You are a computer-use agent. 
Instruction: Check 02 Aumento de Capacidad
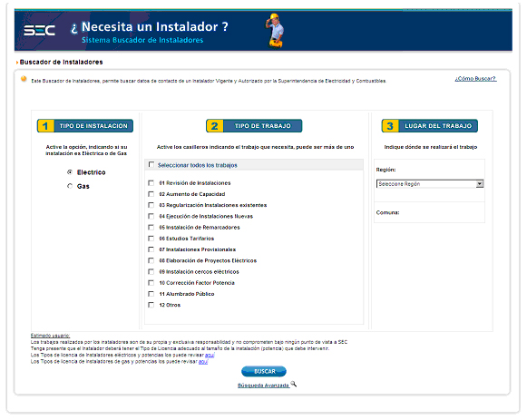pyautogui.click(x=151, y=194)
